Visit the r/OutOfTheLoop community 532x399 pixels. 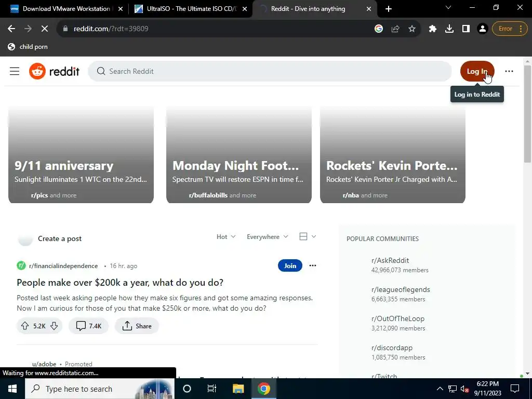pyautogui.click(x=398, y=319)
